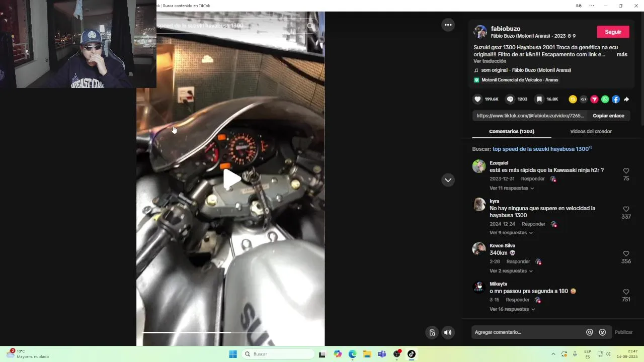Click 'Publicar' to post comment
Screen dimensions: 644x362
[623, 332]
